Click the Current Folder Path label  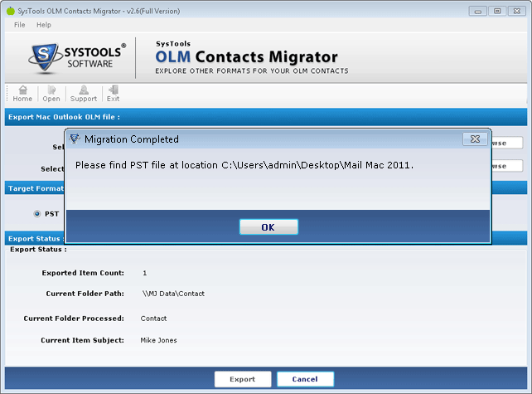pyautogui.click(x=85, y=294)
